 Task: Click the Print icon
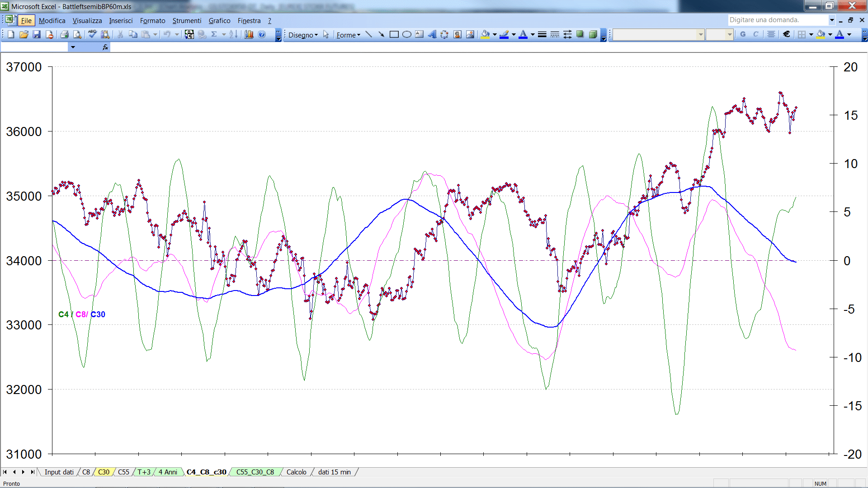[64, 34]
